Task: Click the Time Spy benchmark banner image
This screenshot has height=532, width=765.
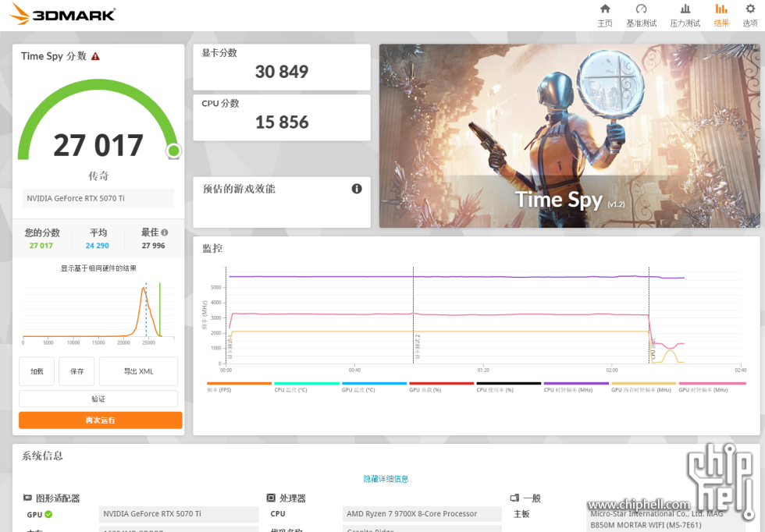Action: (x=569, y=136)
